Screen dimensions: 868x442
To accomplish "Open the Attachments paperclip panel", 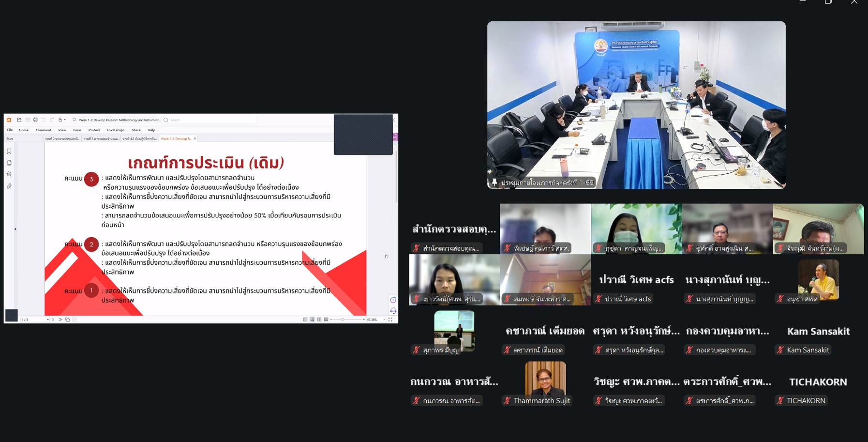I will [x=9, y=186].
